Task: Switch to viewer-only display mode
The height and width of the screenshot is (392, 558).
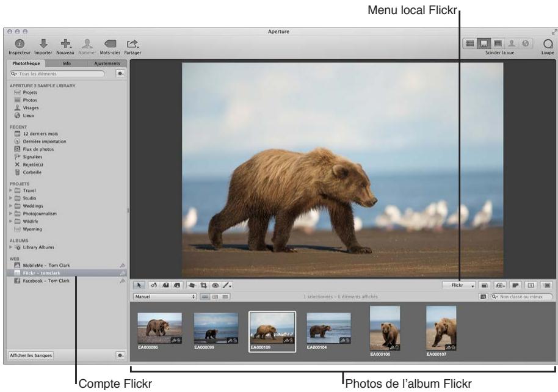Action: point(498,43)
